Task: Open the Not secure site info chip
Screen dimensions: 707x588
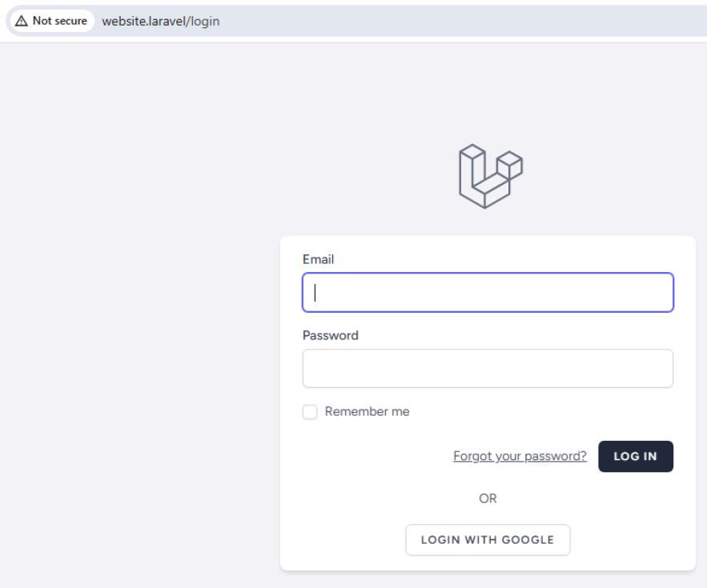Action: click(x=50, y=20)
